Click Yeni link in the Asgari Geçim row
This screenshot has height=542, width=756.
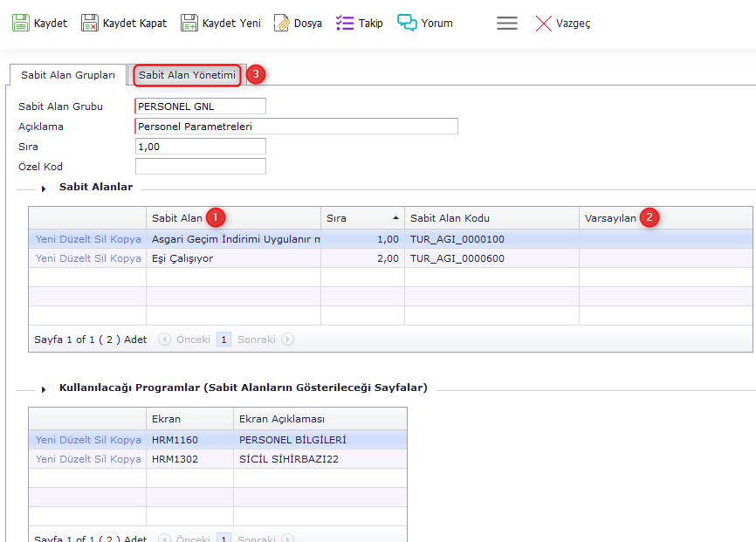click(47, 239)
